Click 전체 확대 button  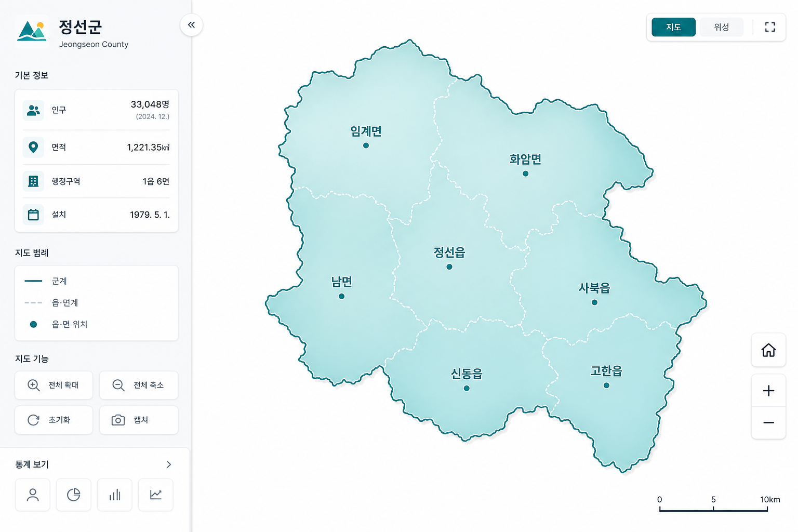54,385
